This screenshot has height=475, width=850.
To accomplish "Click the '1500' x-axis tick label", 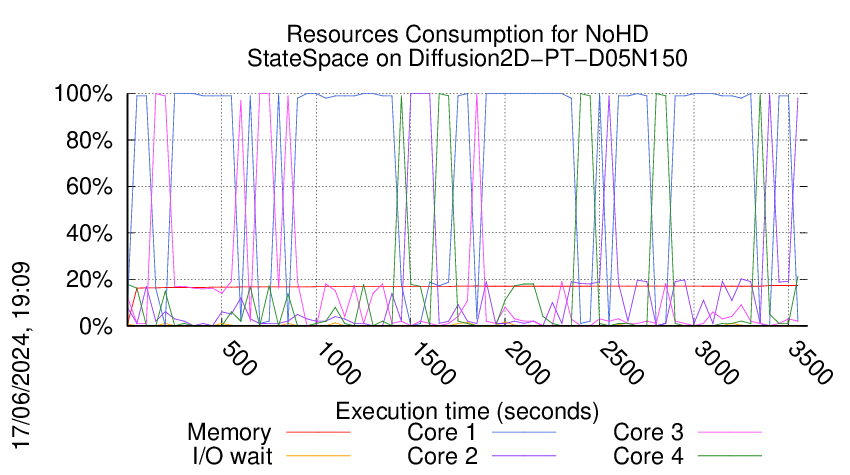I will click(432, 363).
